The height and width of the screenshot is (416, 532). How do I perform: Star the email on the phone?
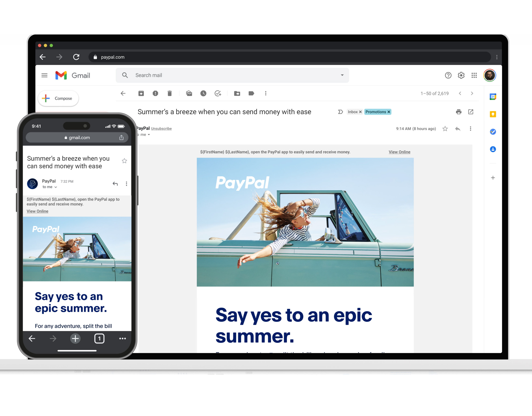(x=124, y=161)
